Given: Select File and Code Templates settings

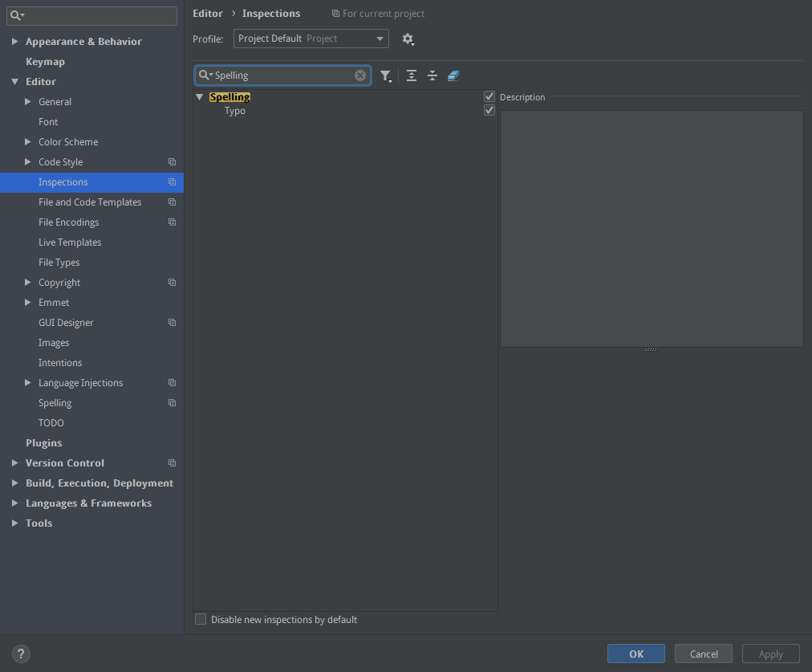Looking at the screenshot, I should pos(90,202).
